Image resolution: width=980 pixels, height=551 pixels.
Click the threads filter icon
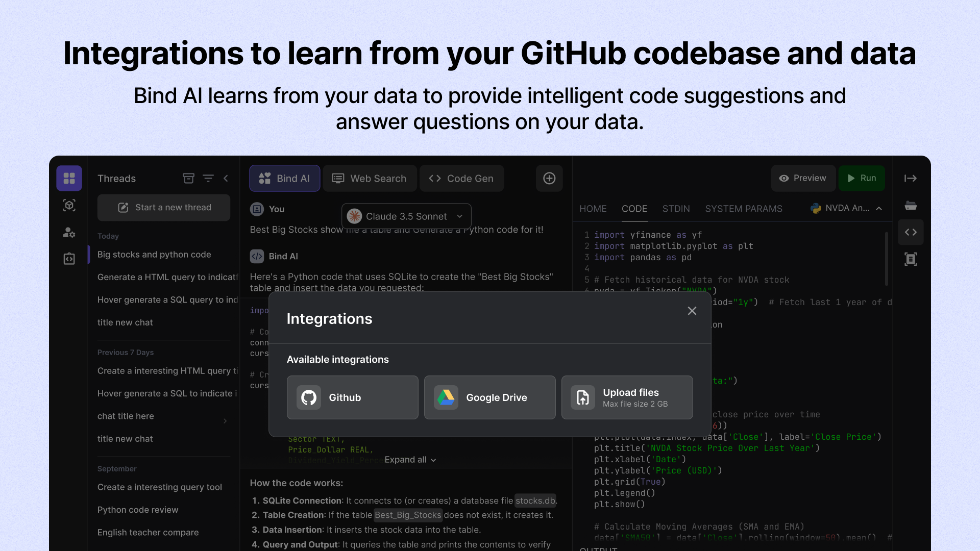(x=209, y=178)
